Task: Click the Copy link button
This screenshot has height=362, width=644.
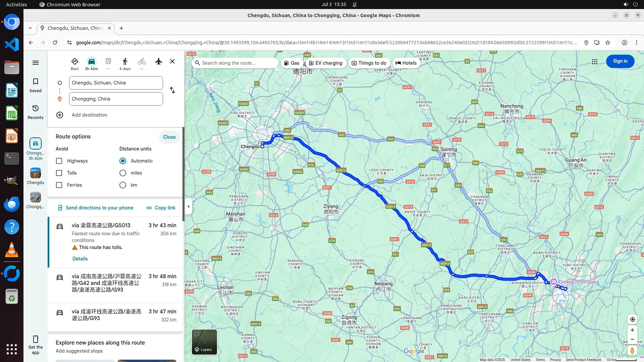Action: pos(161,208)
